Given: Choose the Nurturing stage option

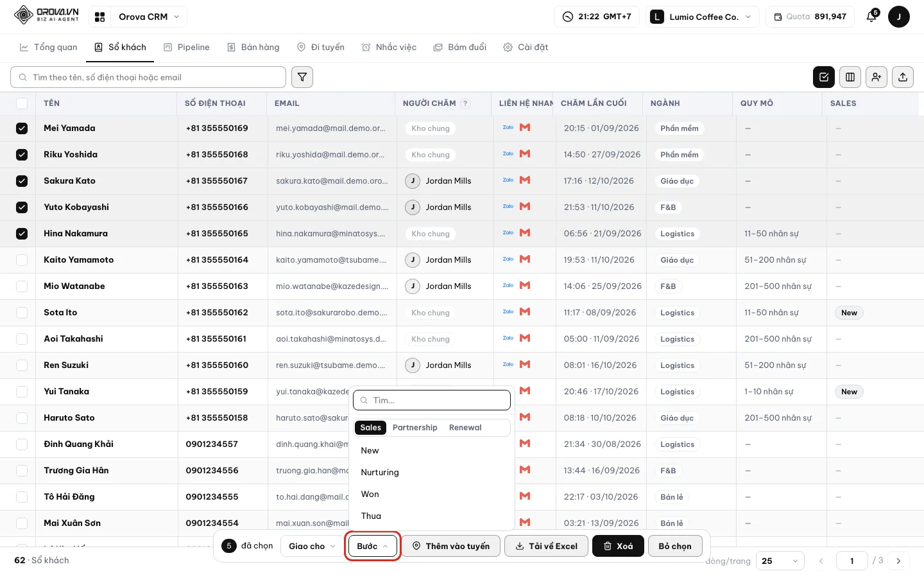Looking at the screenshot, I should tap(433, 472).
